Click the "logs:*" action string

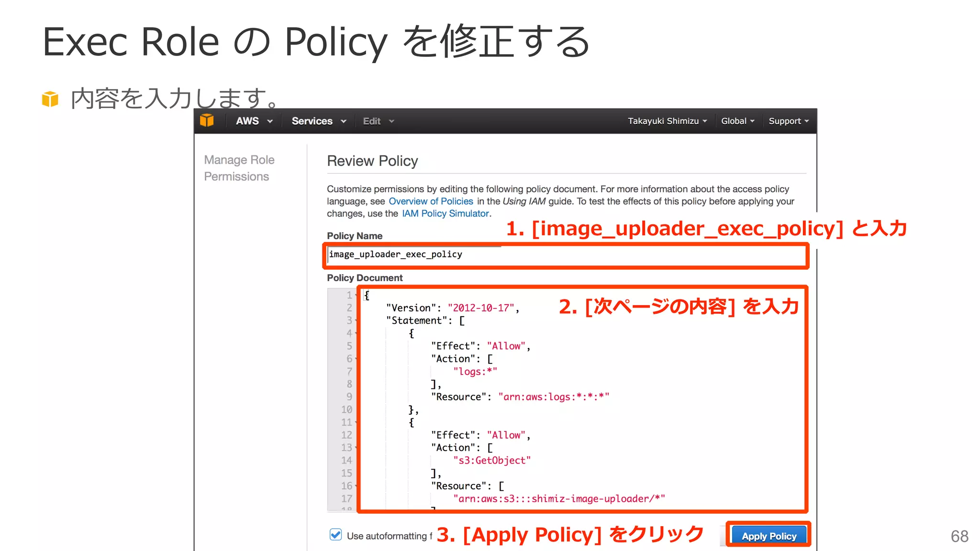475,372
